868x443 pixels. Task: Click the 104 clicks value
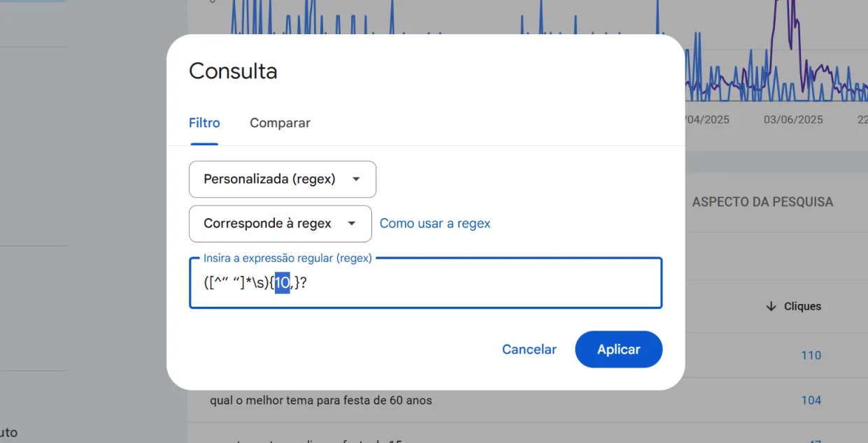[811, 400]
